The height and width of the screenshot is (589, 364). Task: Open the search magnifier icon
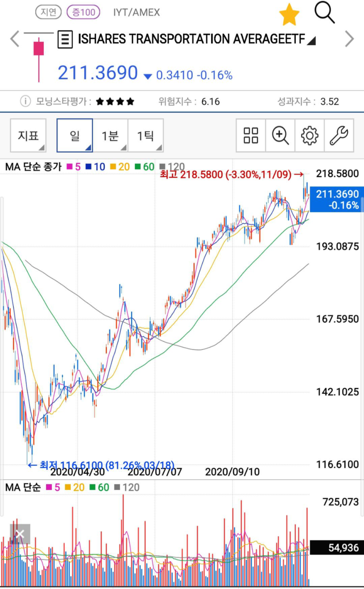[x=324, y=12]
